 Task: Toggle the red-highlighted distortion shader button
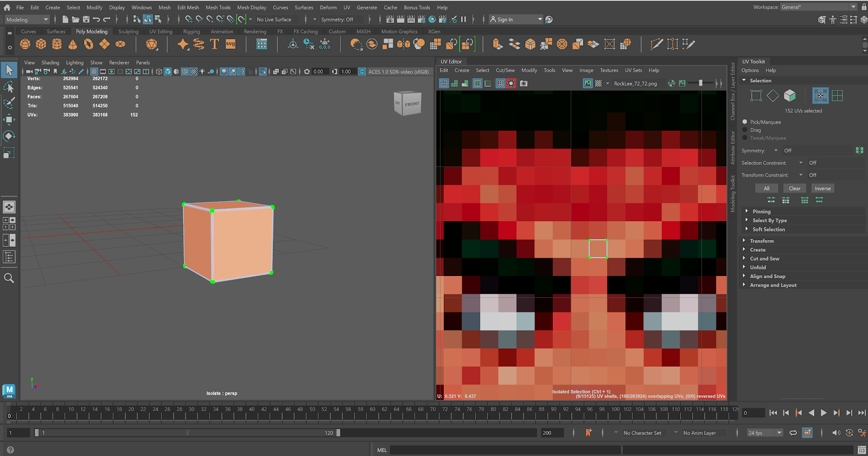click(511, 84)
